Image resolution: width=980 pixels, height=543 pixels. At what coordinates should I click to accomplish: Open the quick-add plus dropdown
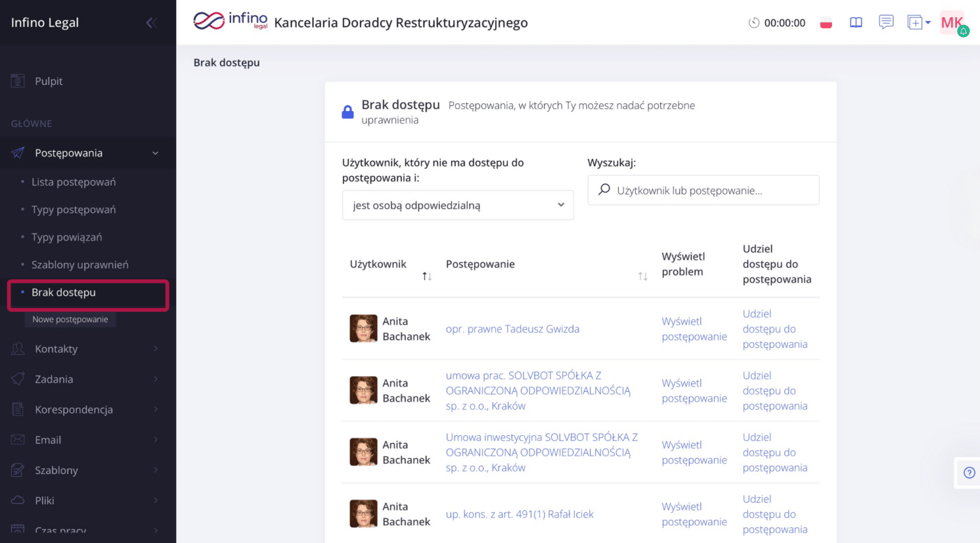[x=919, y=23]
